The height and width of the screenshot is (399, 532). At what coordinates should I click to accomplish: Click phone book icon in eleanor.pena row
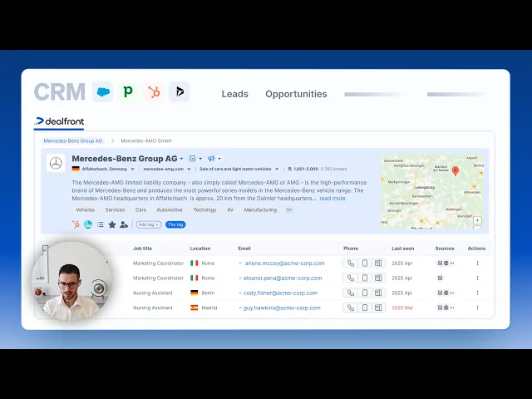pyautogui.click(x=378, y=278)
